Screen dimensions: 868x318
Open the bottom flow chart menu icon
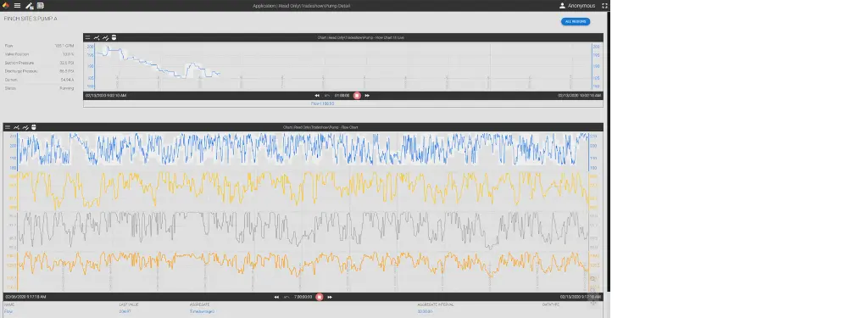[x=8, y=127]
